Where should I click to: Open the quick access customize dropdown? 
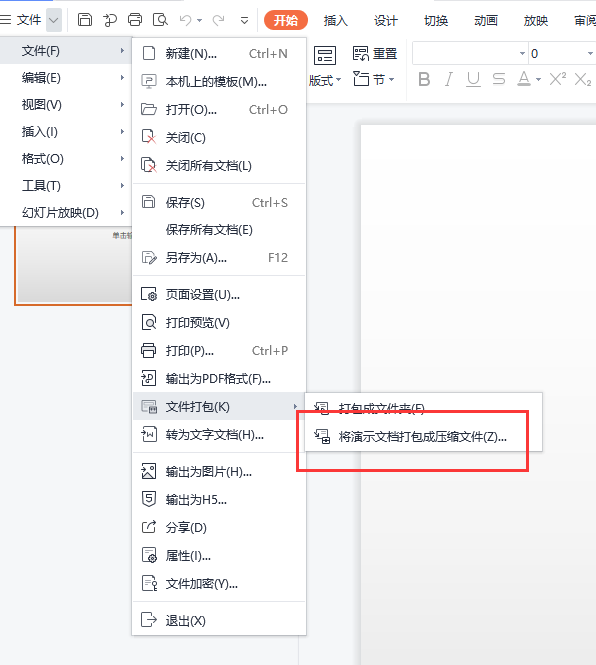(244, 20)
